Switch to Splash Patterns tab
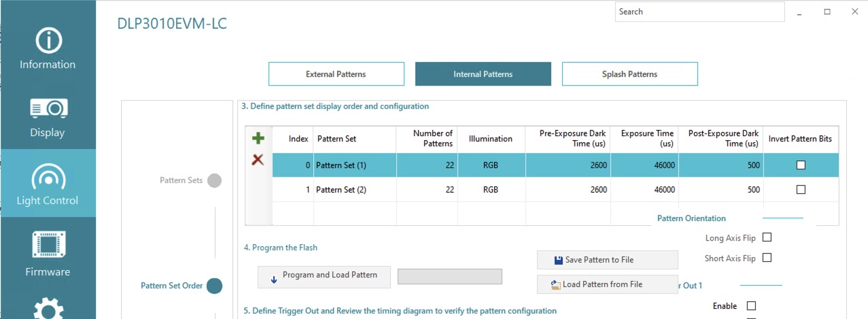Image resolution: width=868 pixels, height=319 pixels. tap(629, 74)
